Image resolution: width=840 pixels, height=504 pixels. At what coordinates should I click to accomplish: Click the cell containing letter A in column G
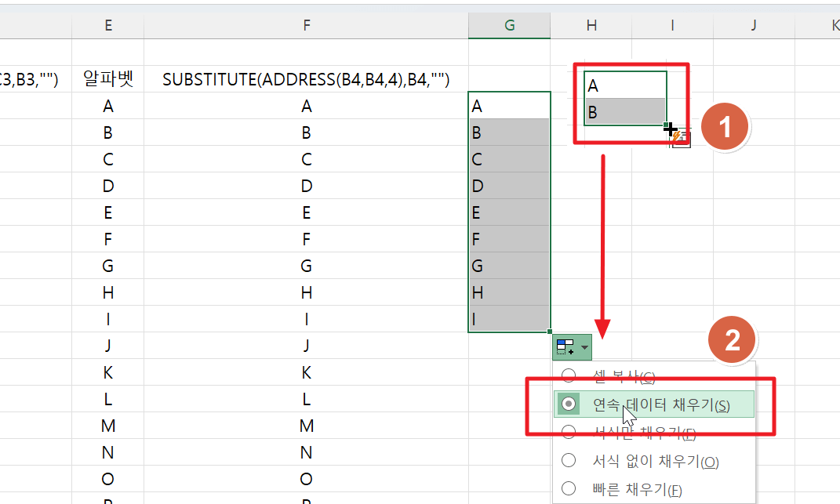(x=509, y=105)
